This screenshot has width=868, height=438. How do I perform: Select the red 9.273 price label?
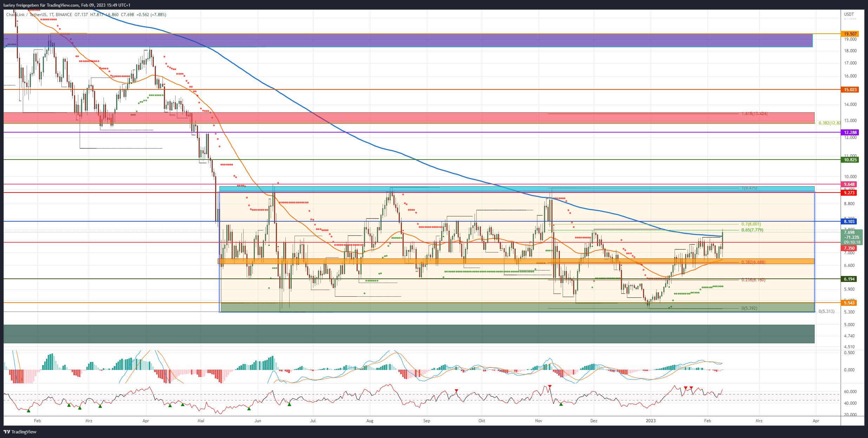pos(849,193)
